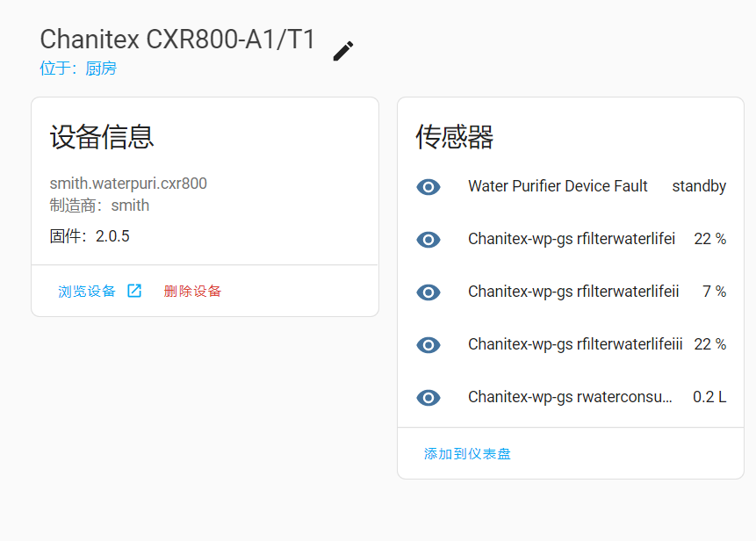This screenshot has height=541, width=756.
Task: Open Chanitex-wp-gs rfilterwaterlifei entity
Action: 572,239
